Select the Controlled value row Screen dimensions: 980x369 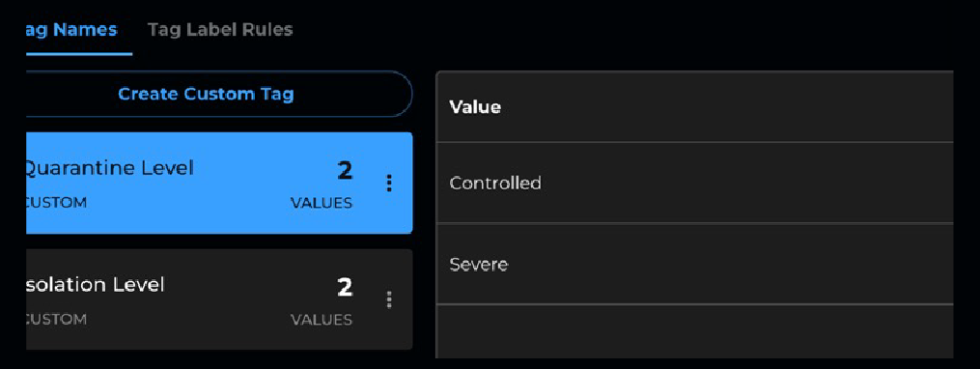click(694, 183)
